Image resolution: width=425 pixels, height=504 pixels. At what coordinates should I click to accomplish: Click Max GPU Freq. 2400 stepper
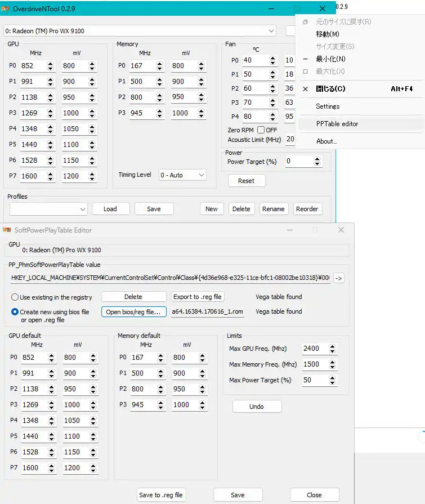click(x=333, y=349)
